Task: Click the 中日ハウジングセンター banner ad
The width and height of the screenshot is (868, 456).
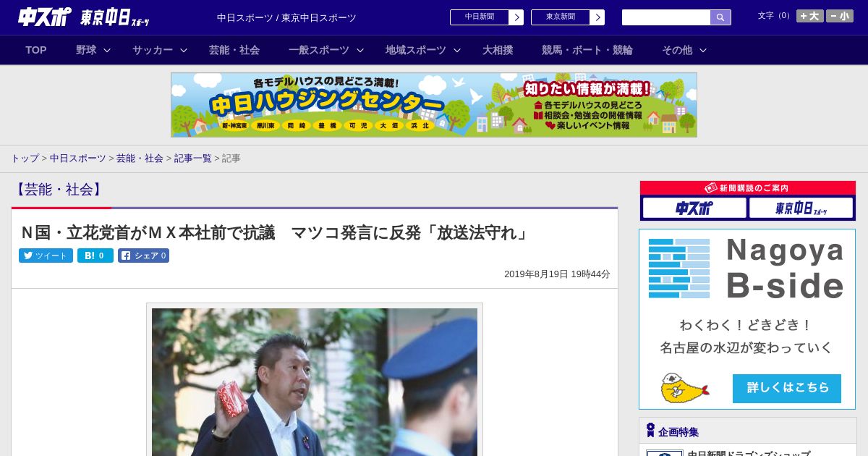Action: click(x=434, y=105)
